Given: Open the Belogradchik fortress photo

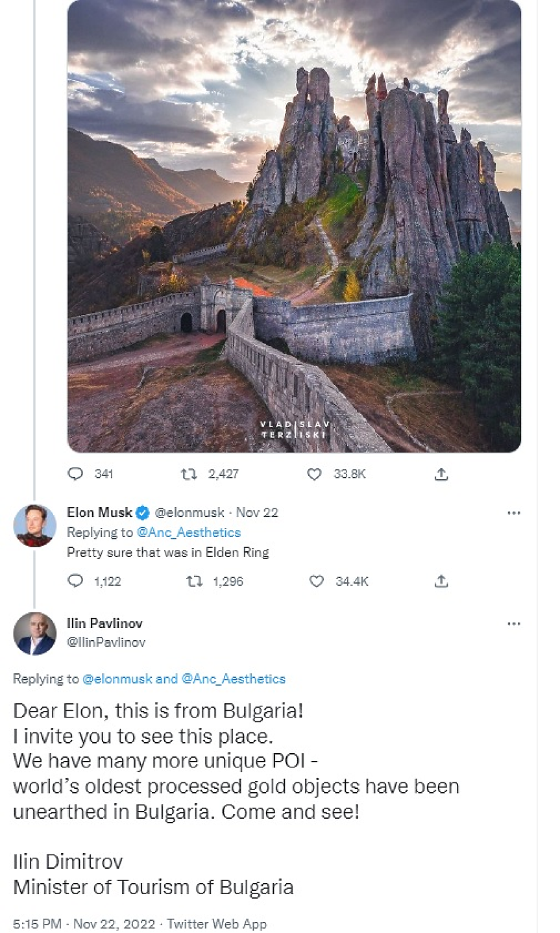Looking at the screenshot, I should (294, 225).
